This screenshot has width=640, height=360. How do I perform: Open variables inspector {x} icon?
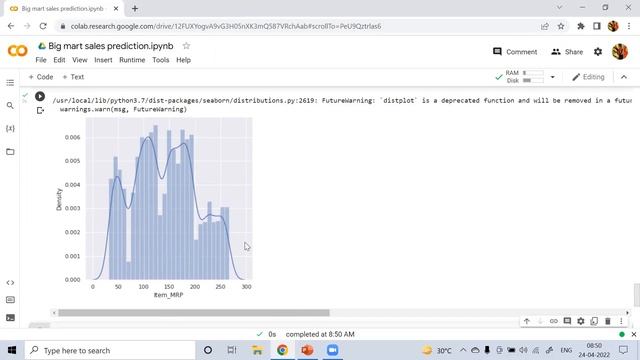pos(10,129)
